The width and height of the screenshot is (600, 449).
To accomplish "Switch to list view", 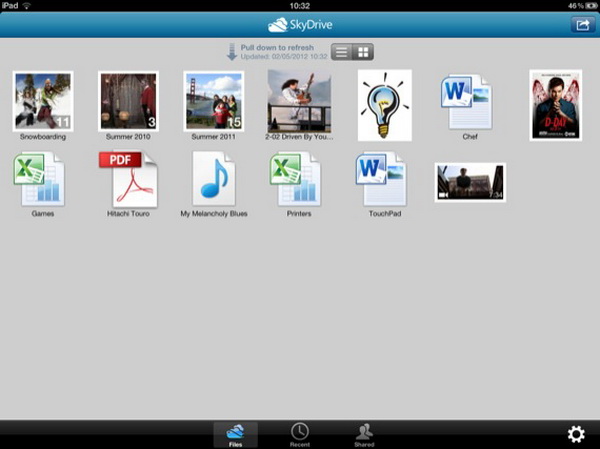I will (341, 52).
